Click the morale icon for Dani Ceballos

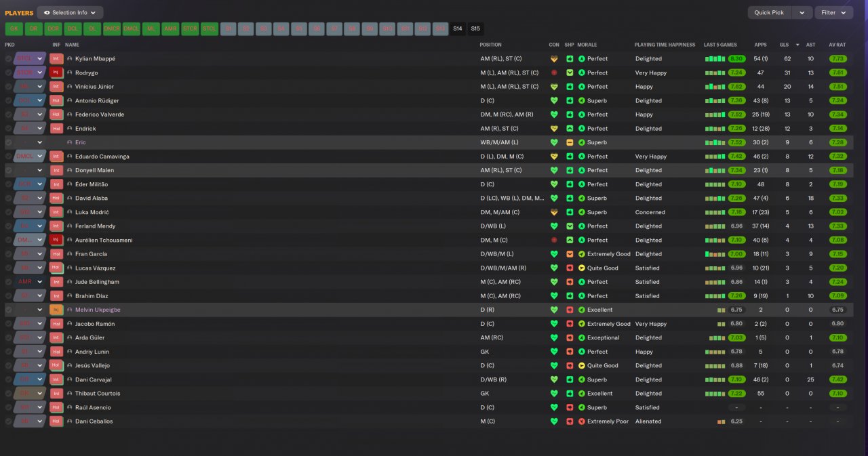(582, 421)
